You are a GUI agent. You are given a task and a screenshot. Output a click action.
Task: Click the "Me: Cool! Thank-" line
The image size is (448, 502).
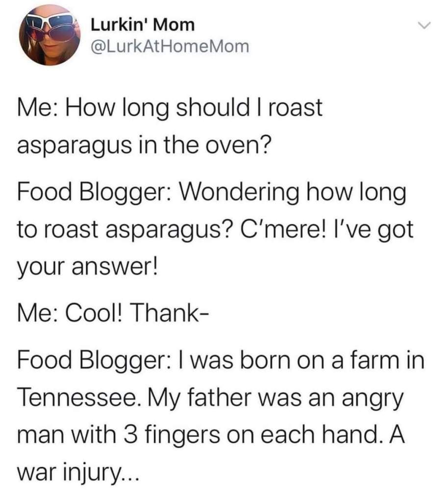[113, 313]
